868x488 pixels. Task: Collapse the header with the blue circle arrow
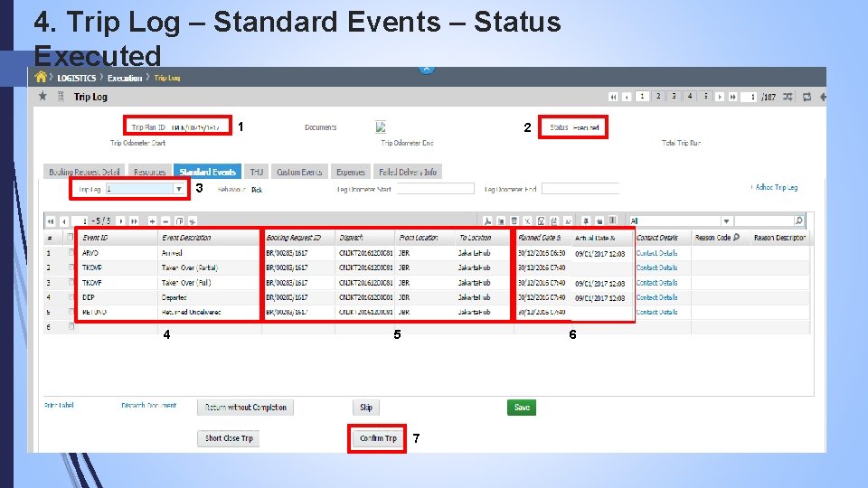tap(426, 69)
